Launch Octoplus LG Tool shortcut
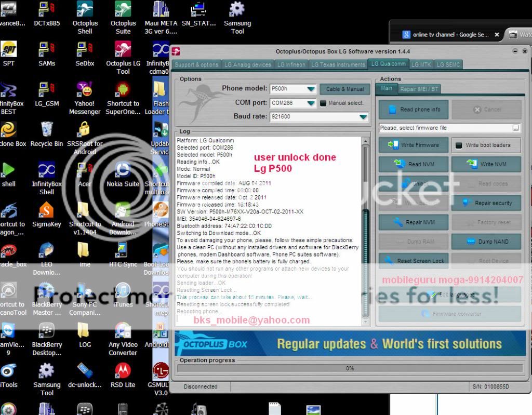Screen dimensions: 532x415 (123, 58)
